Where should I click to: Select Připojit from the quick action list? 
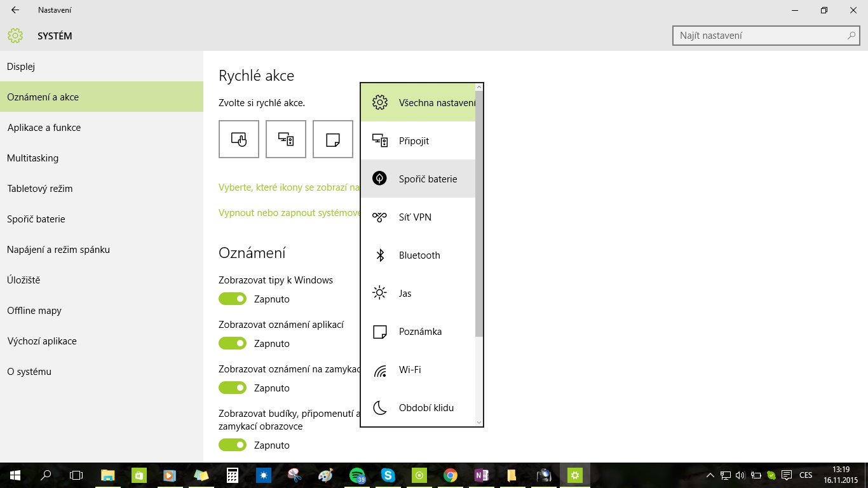click(x=418, y=140)
